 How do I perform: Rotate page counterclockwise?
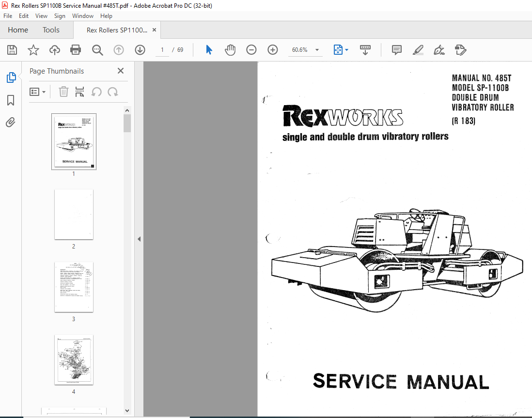pos(96,92)
